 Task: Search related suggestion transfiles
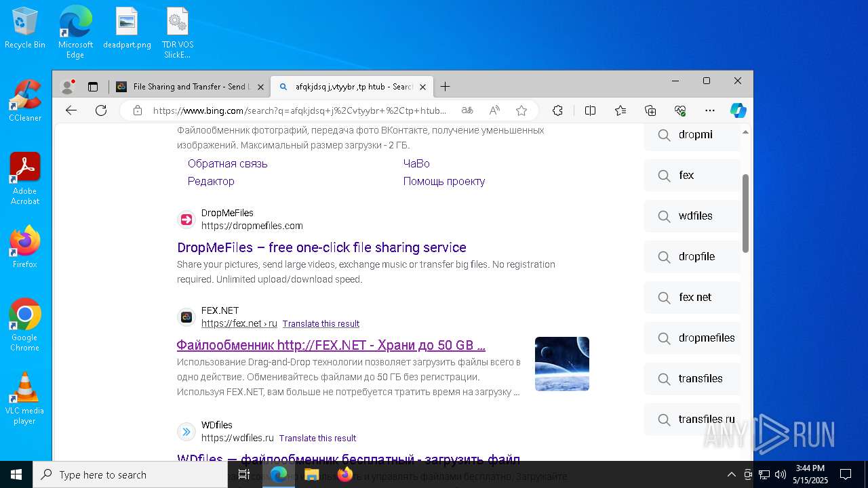coord(692,379)
